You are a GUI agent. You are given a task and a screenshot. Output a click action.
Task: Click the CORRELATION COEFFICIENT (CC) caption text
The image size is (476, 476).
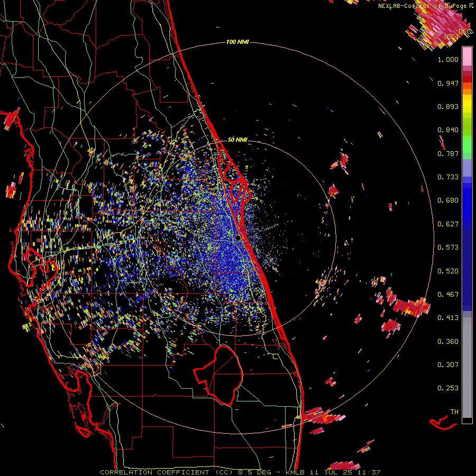coord(167,472)
